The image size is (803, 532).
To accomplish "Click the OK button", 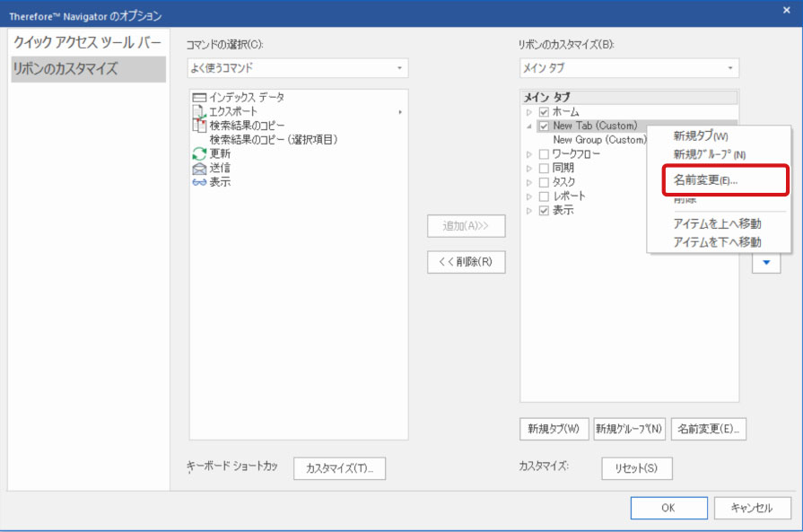I will coord(668,508).
